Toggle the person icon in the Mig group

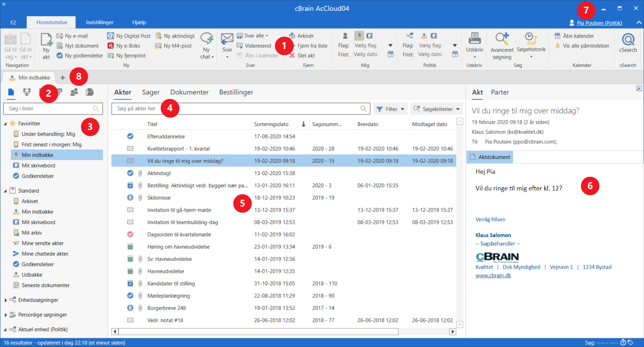pyautogui.click(x=345, y=36)
